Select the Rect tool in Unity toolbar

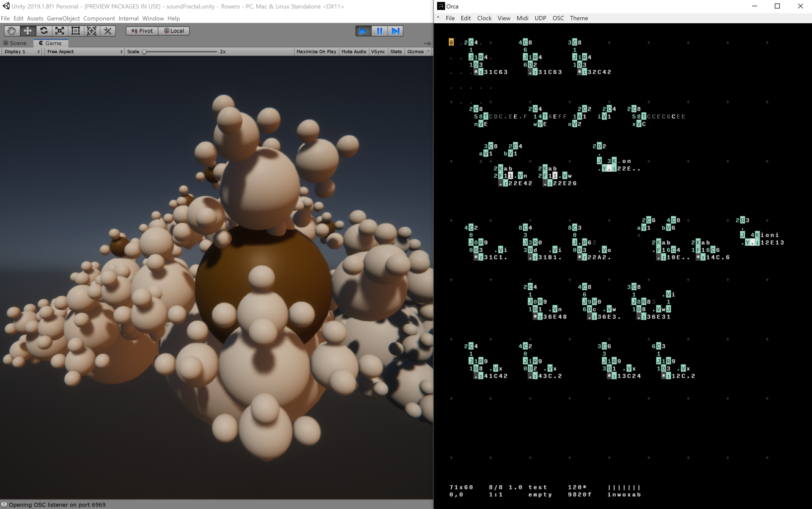coord(76,31)
